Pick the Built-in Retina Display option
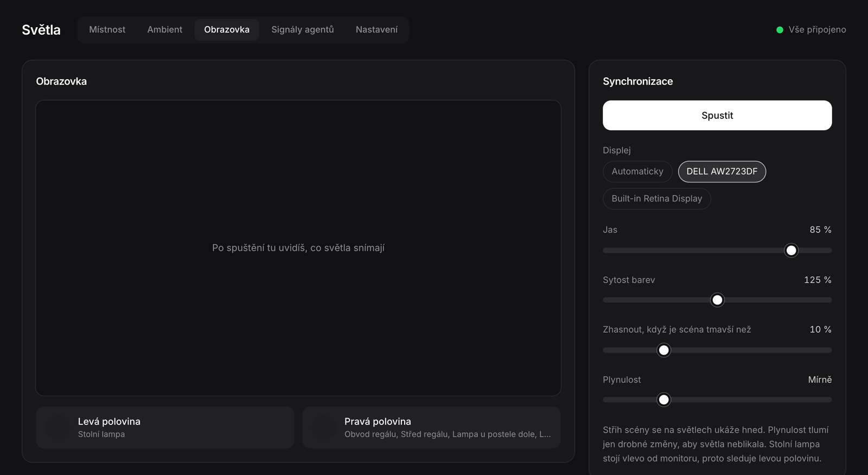The width and height of the screenshot is (868, 475). tap(657, 199)
